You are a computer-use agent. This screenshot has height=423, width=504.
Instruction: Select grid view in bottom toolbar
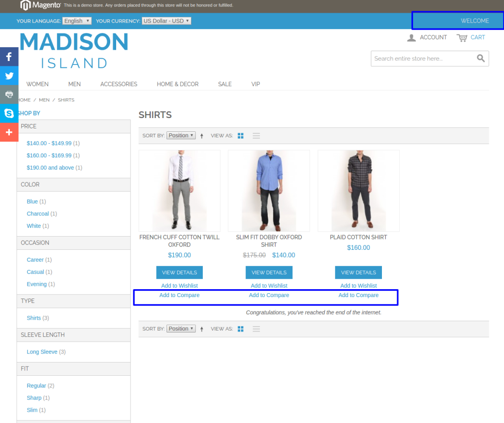click(240, 329)
